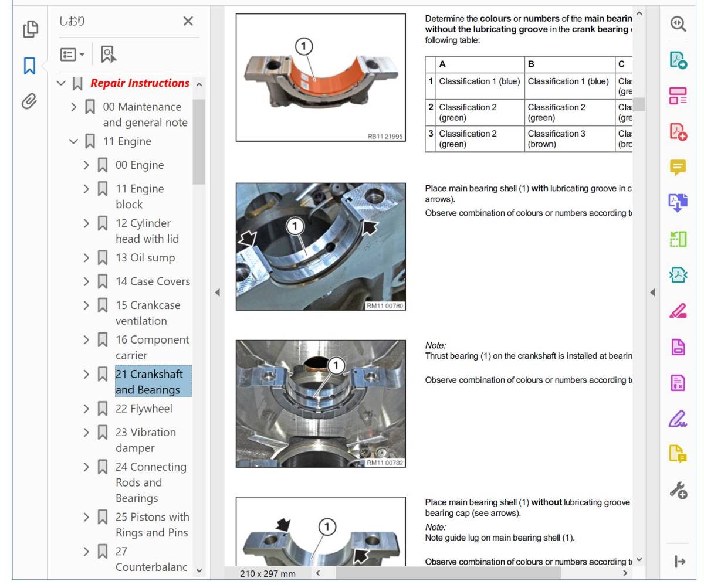Jump to 00 Maintenance and general note

click(x=145, y=114)
